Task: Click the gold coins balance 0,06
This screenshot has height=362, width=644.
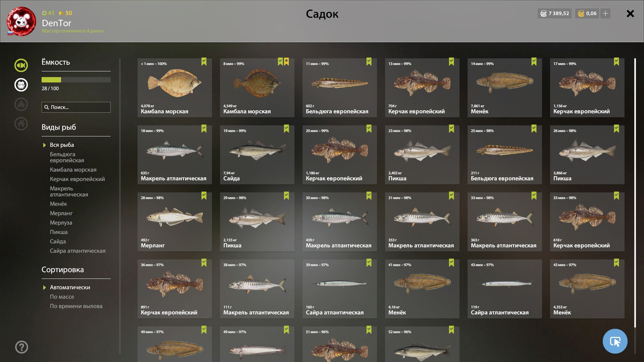Action: [587, 13]
